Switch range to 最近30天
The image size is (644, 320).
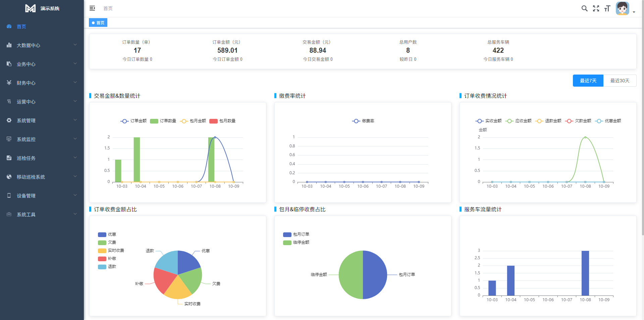(620, 81)
